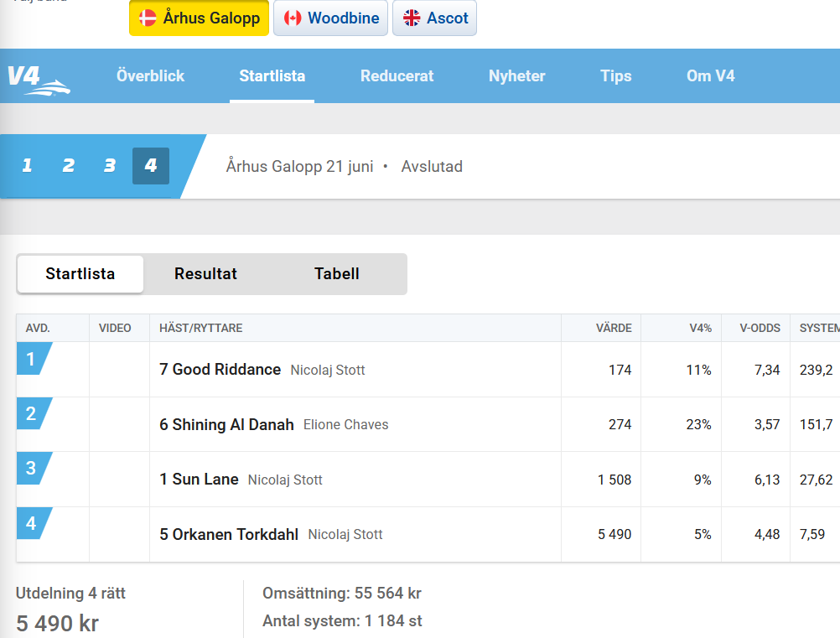
Task: Select the Startlista segmented view button
Action: [80, 274]
